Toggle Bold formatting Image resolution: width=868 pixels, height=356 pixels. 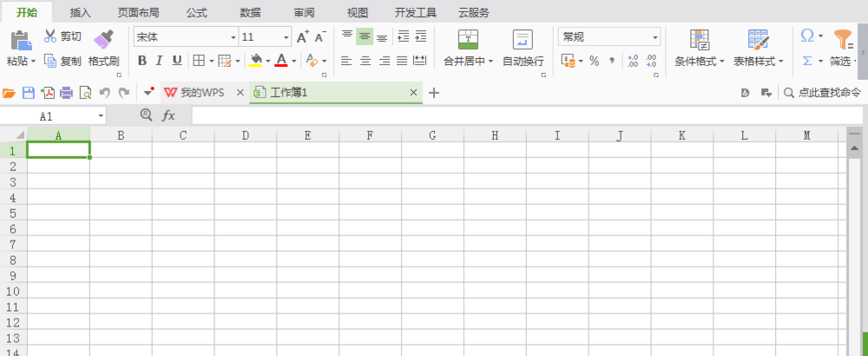click(x=142, y=61)
